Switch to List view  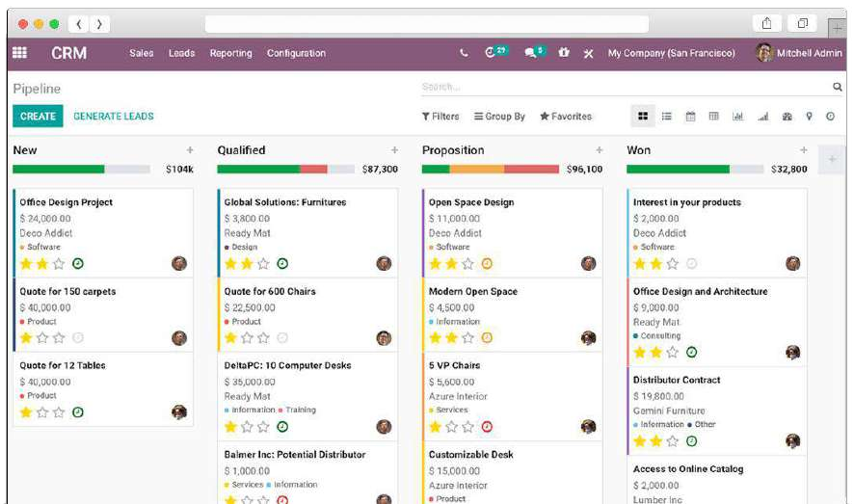coord(666,117)
